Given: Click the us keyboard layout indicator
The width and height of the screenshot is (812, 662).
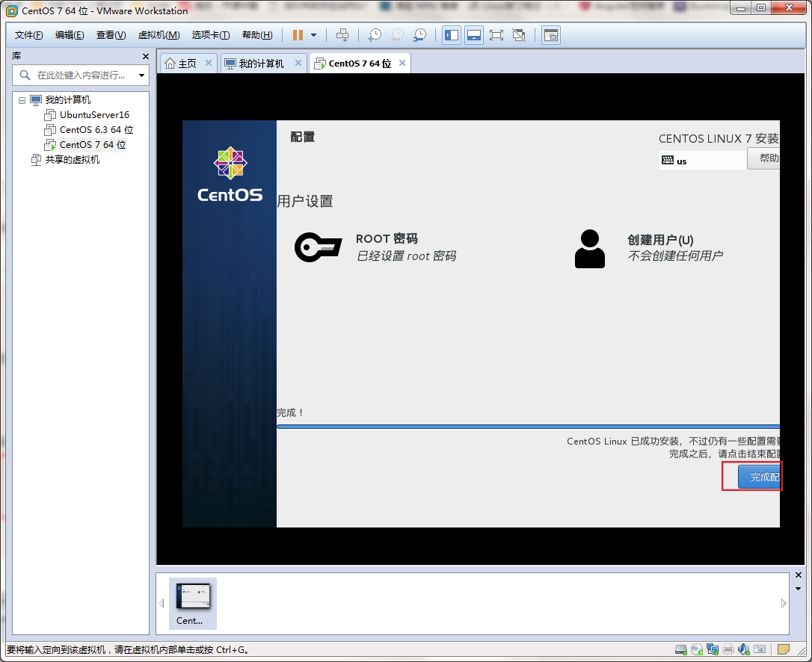Looking at the screenshot, I should point(702,161).
